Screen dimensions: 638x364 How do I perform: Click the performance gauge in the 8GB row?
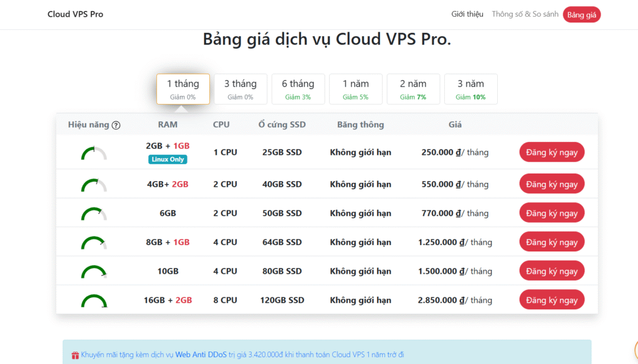click(x=93, y=243)
